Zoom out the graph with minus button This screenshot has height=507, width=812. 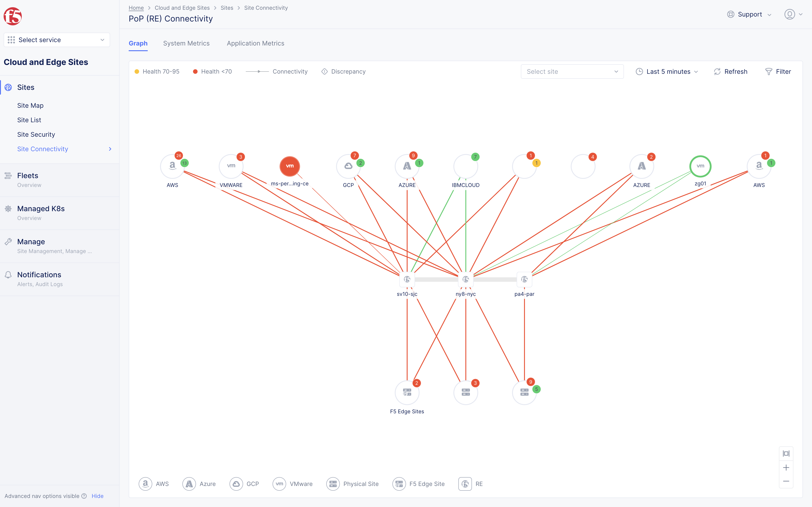[786, 481]
